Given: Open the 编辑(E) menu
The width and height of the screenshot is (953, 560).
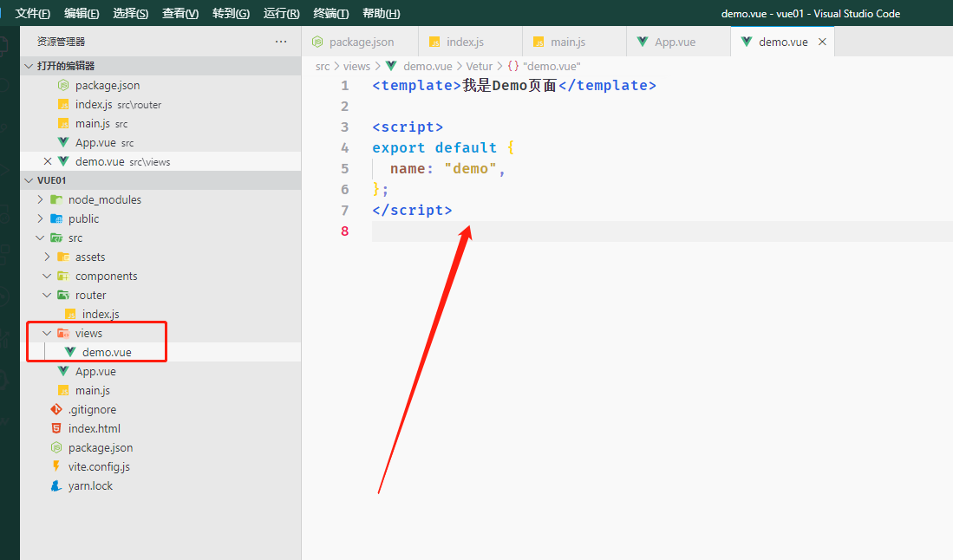Looking at the screenshot, I should (82, 13).
